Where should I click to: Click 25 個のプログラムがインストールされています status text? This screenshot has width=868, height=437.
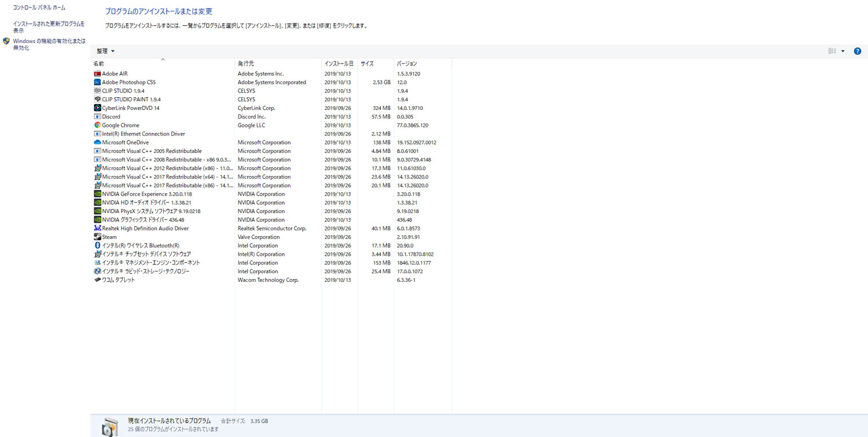tap(174, 429)
